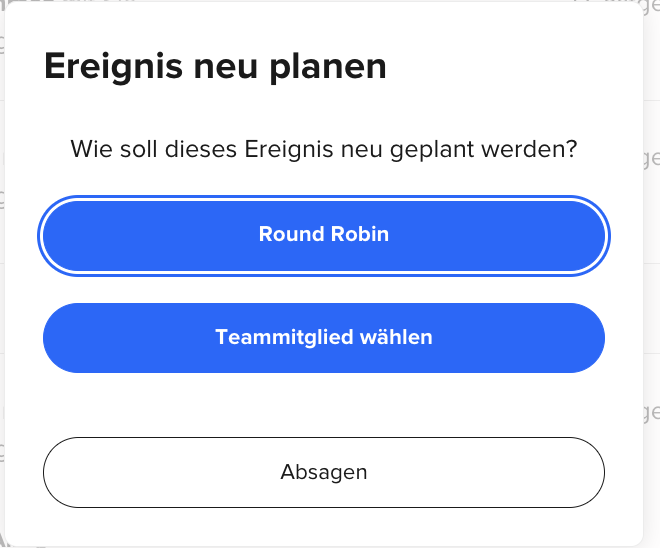Click the 'Ereignis neu planen' heading
660x548 pixels.
pyautogui.click(x=215, y=67)
